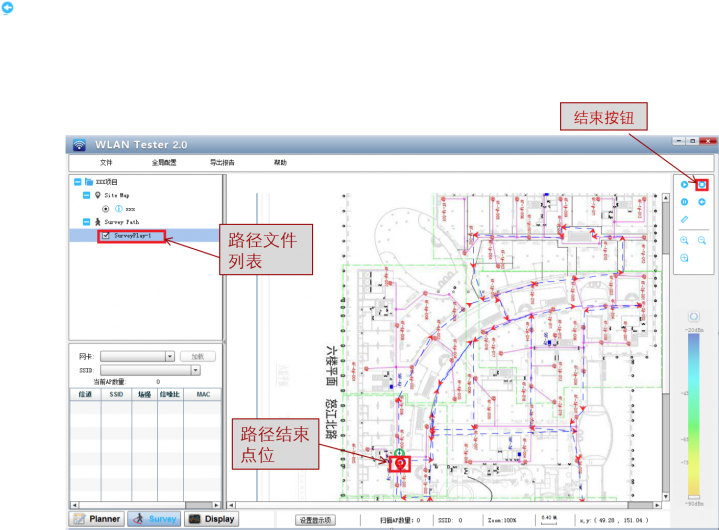Click the 信噪比 column header
Image resolution: width=719 pixels, height=530 pixels.
click(x=170, y=394)
